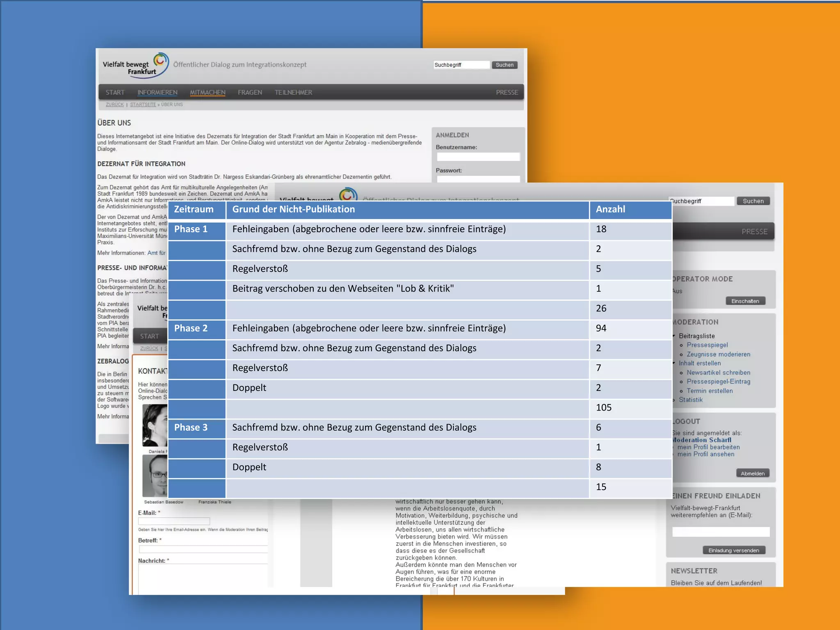
Task: Click the Abmelden logout button
Action: pos(752,473)
